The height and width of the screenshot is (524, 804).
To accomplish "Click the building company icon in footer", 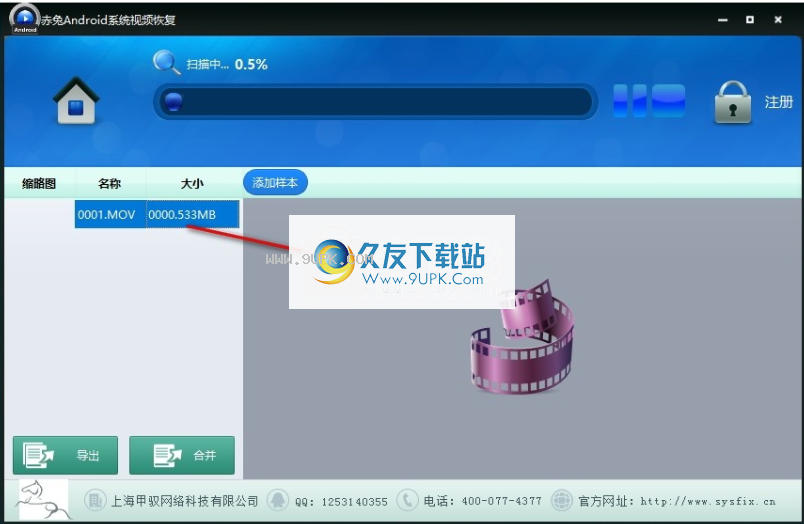I will pyautogui.click(x=95, y=500).
